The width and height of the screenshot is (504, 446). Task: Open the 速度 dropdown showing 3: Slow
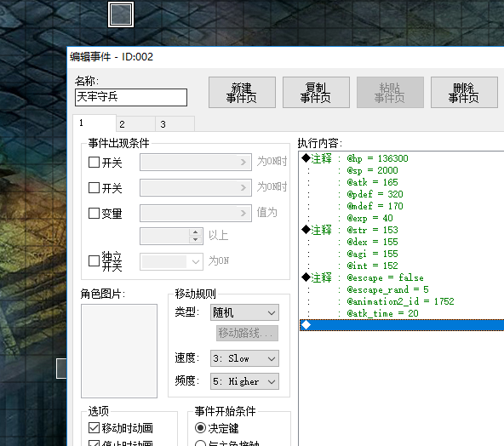coord(244,358)
